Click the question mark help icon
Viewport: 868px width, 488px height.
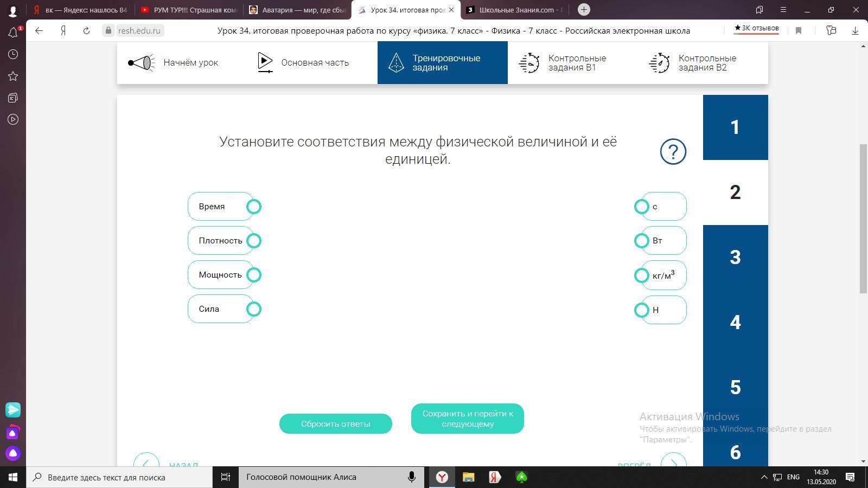[673, 151]
